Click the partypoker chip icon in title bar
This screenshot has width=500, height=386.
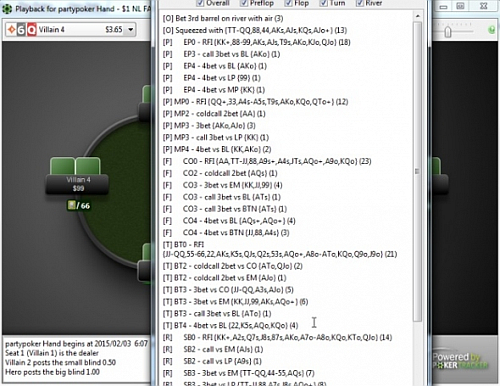point(7,9)
